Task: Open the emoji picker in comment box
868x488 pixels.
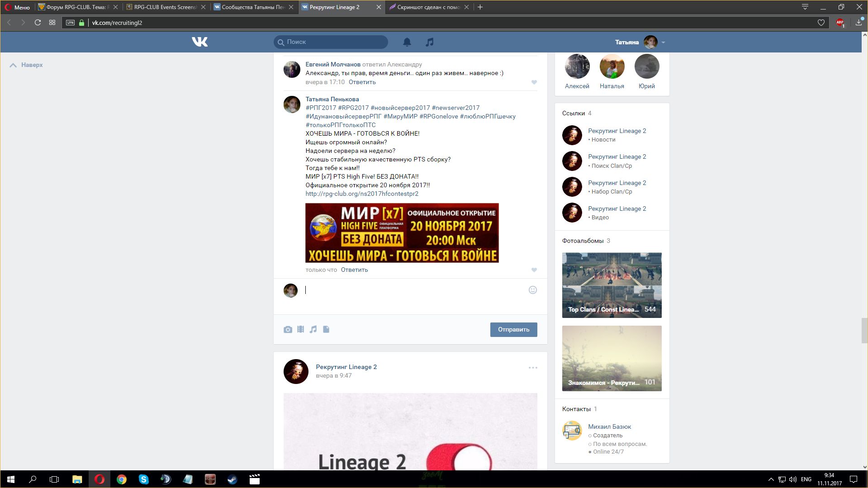Action: click(x=533, y=290)
